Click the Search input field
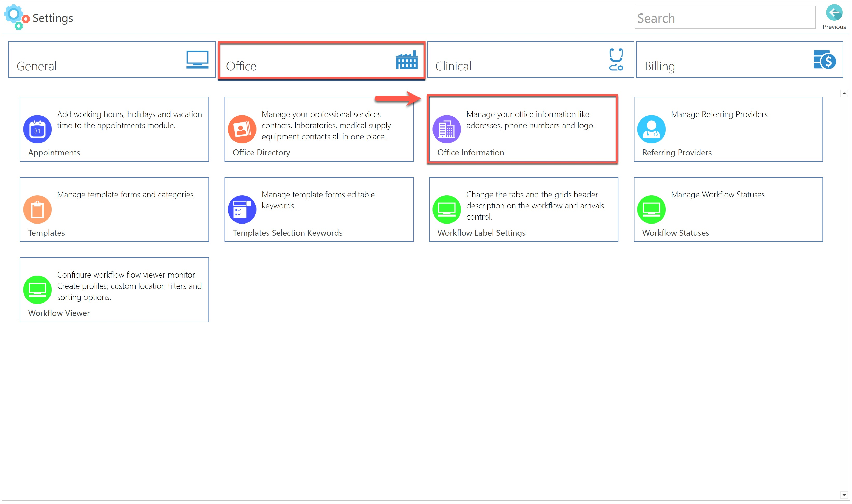Screen dimensions: 852x504 click(725, 18)
